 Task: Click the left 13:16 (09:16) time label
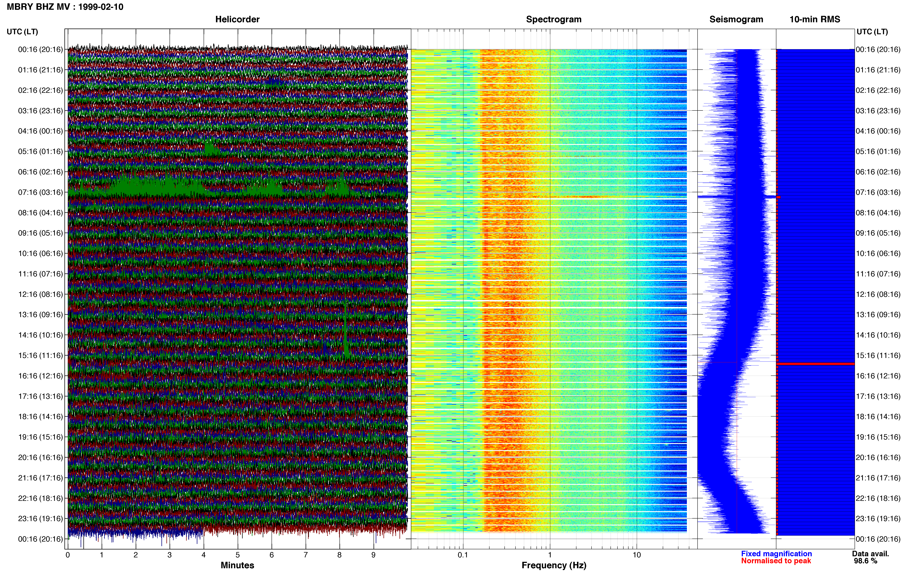(x=41, y=315)
